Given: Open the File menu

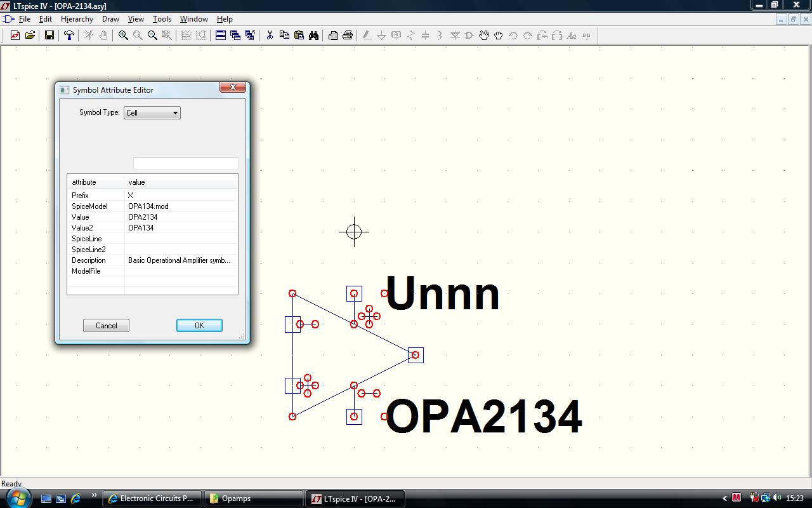Looking at the screenshot, I should [25, 19].
